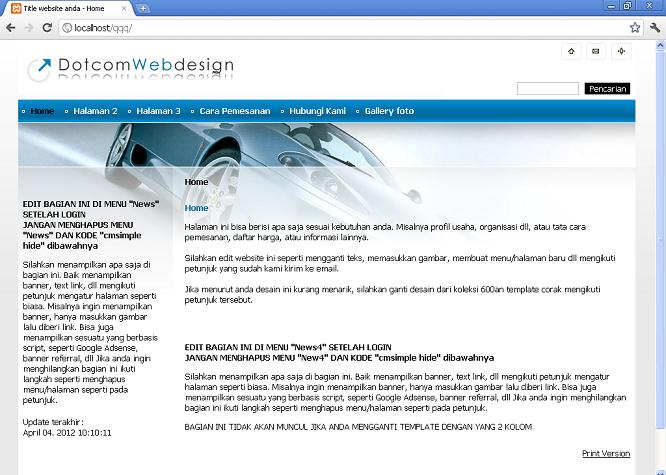Open the Halaman 2 menu item
This screenshot has width=666, height=475.
pyautogui.click(x=95, y=111)
